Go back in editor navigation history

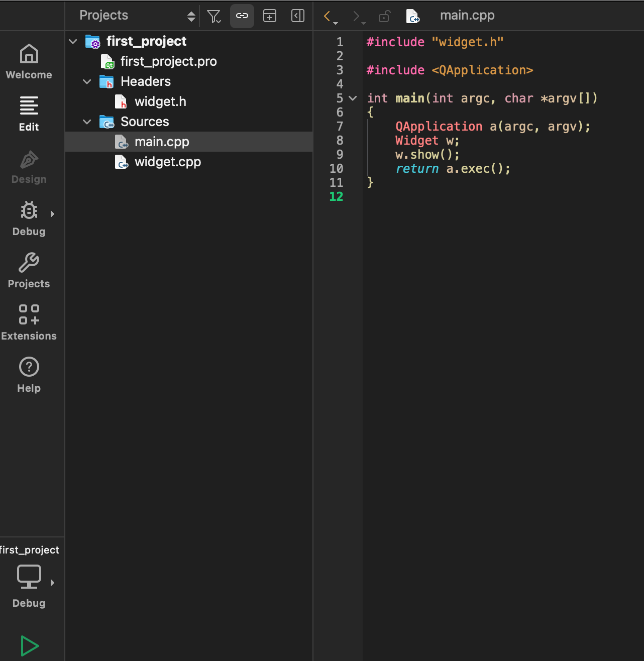point(328,16)
